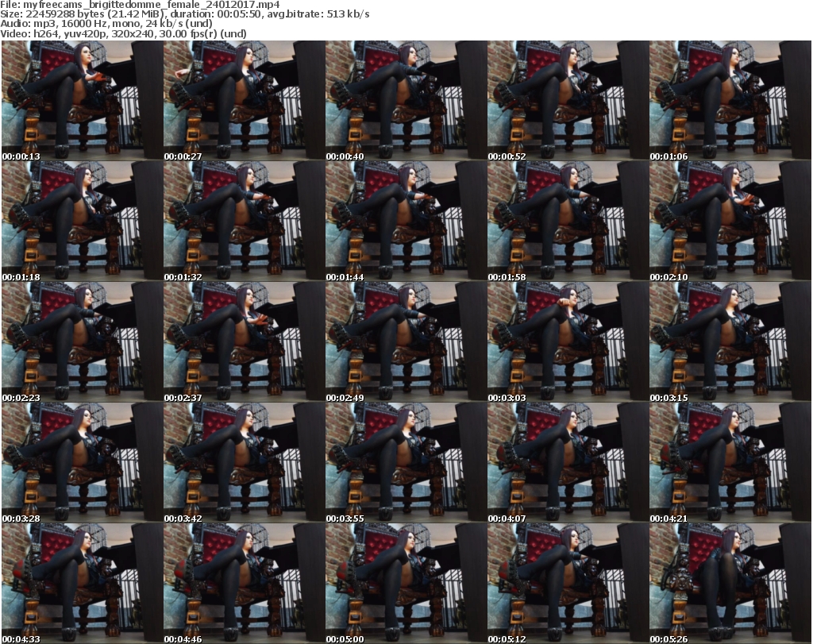The width and height of the screenshot is (813, 644).
Task: View the frame stamped 00:05:26
Action: [x=730, y=584]
